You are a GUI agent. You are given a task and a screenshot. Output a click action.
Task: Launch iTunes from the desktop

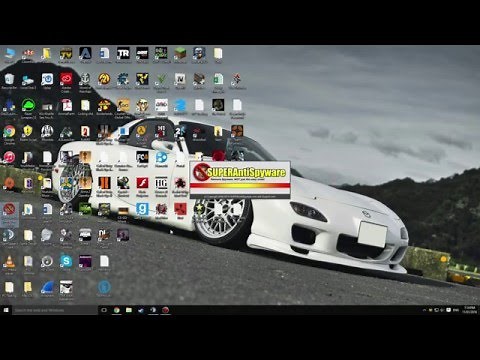coord(9,158)
